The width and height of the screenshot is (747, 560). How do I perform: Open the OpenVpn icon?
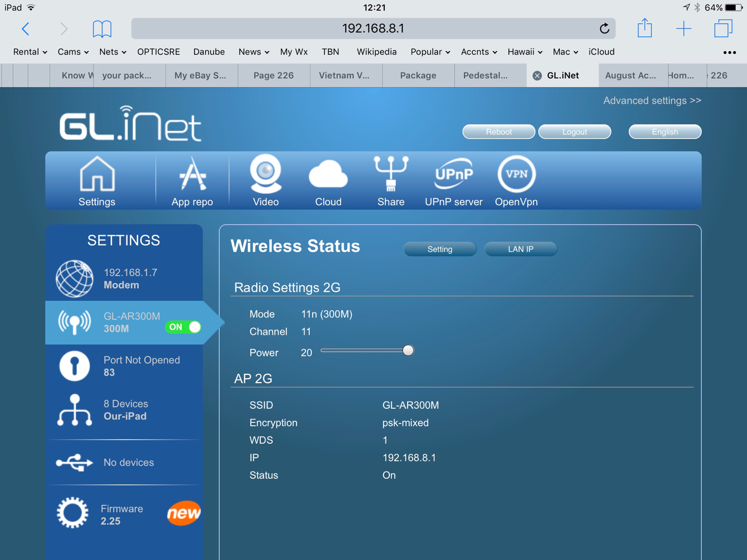[516, 181]
